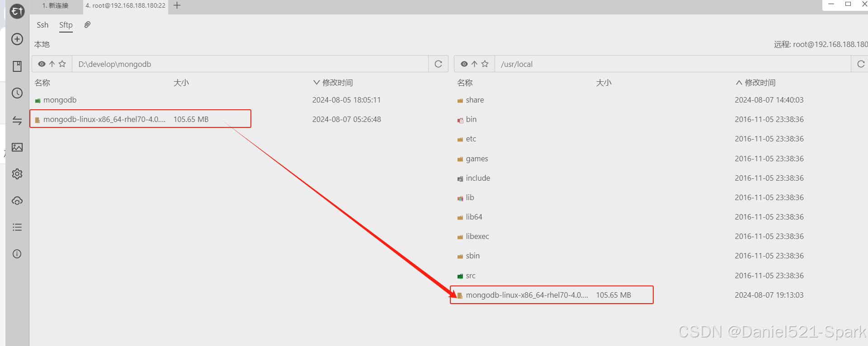Bookmark the remote path with star icon
The width and height of the screenshot is (868, 346).
485,64
